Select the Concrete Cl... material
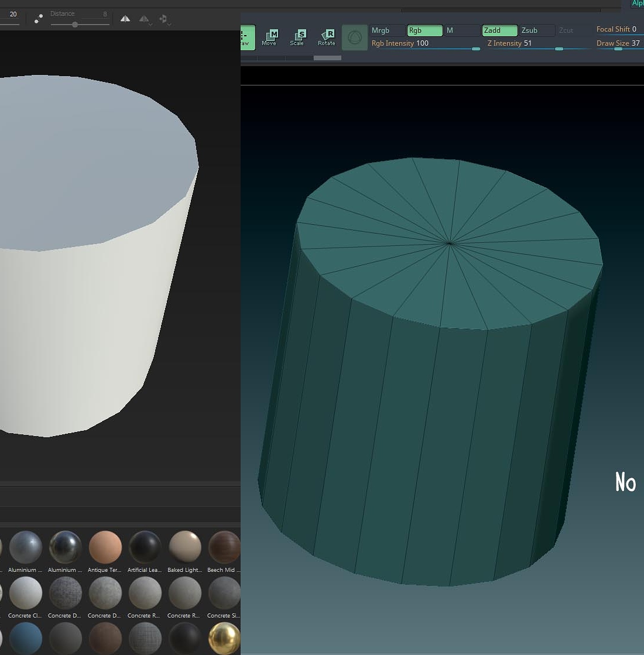Screen dimensions: 644x655 tap(26, 593)
